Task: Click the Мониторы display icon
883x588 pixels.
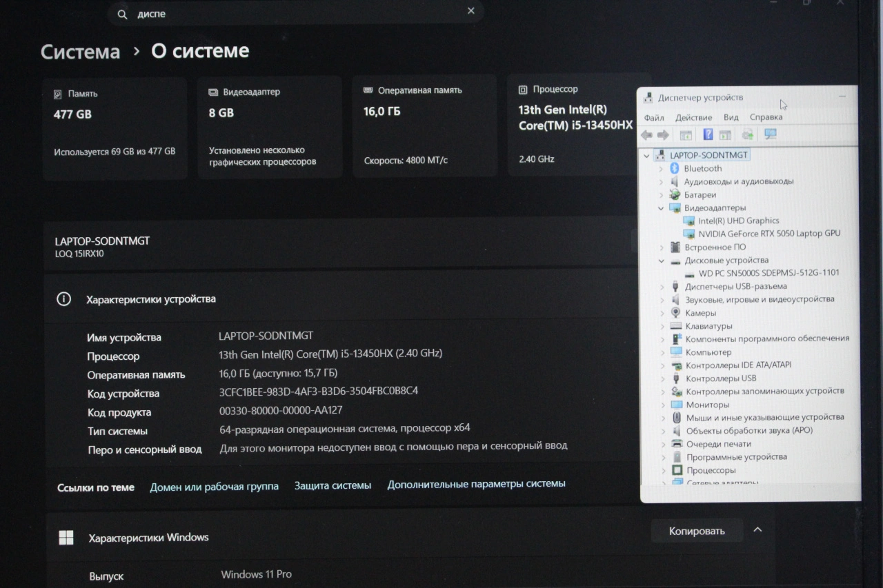Action: pyautogui.click(x=676, y=405)
